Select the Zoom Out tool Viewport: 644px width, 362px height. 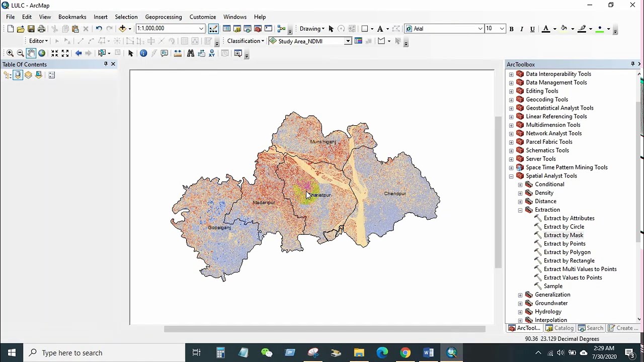coord(20,53)
